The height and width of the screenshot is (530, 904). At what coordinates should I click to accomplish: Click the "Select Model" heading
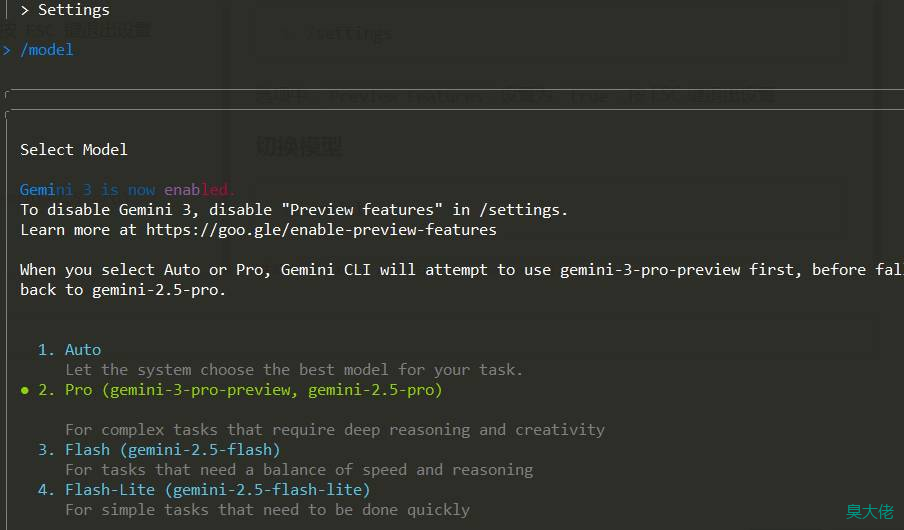coord(74,150)
